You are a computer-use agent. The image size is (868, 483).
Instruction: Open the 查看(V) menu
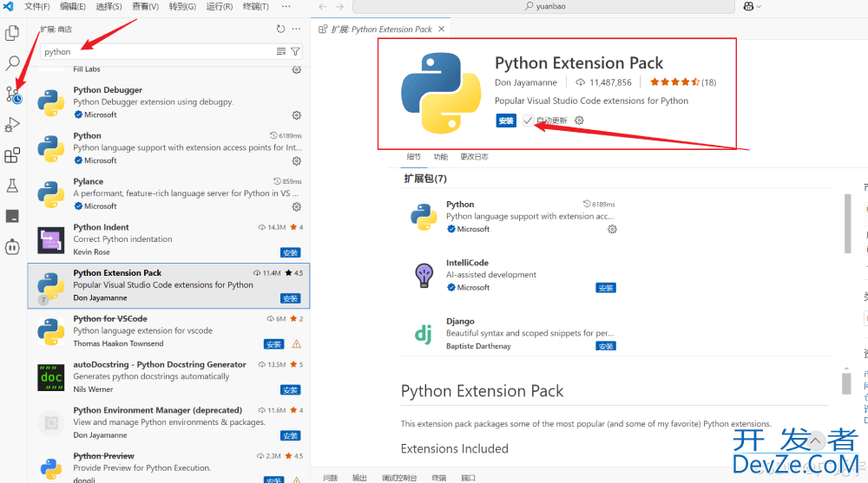[x=145, y=6]
